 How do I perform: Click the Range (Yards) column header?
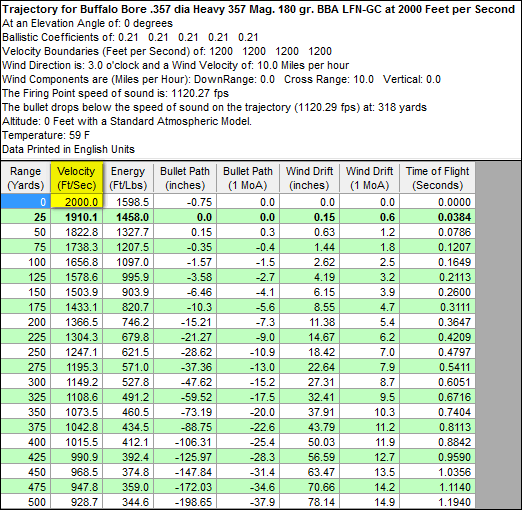[26, 178]
